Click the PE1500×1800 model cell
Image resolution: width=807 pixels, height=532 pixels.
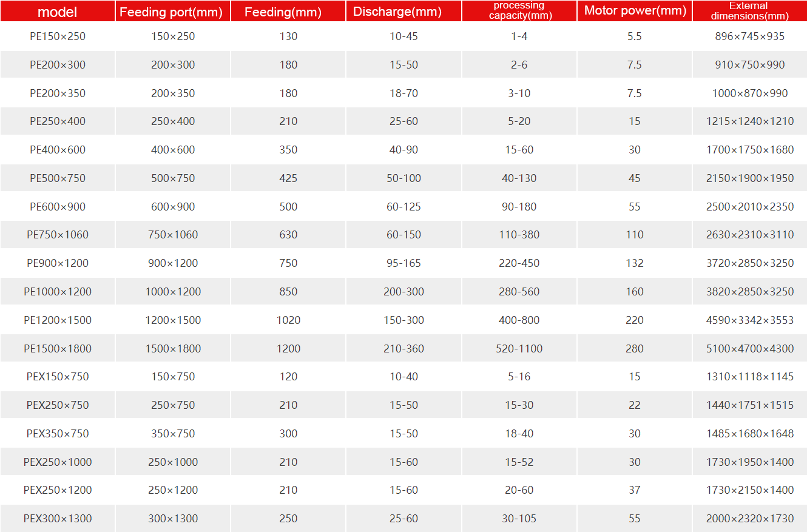pos(58,349)
